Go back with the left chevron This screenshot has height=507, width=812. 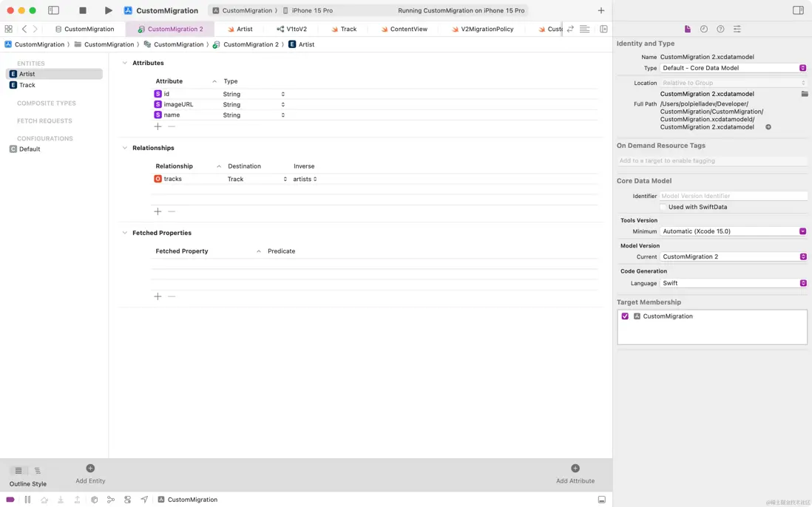click(x=24, y=29)
